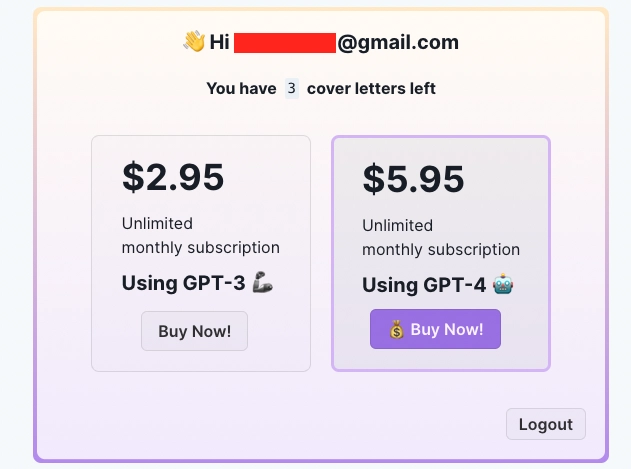The width and height of the screenshot is (631, 469).
Task: Select the $2.95 price heading
Action: tap(173, 177)
